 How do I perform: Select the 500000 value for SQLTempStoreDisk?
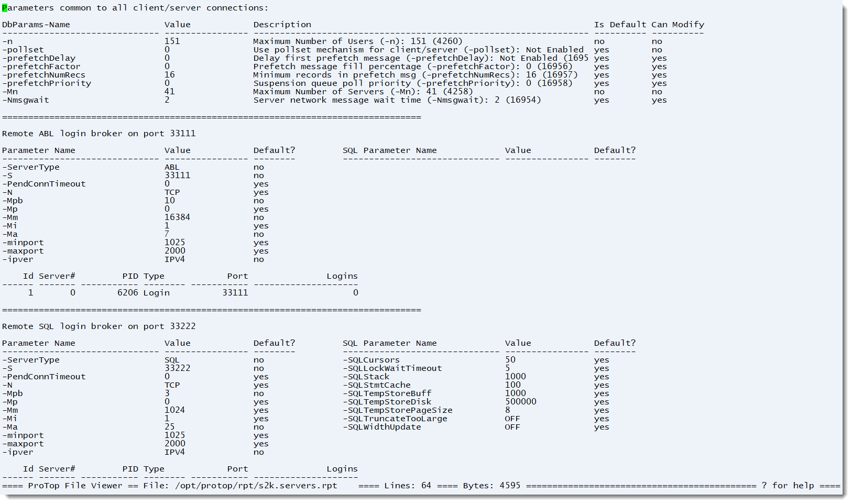(520, 402)
